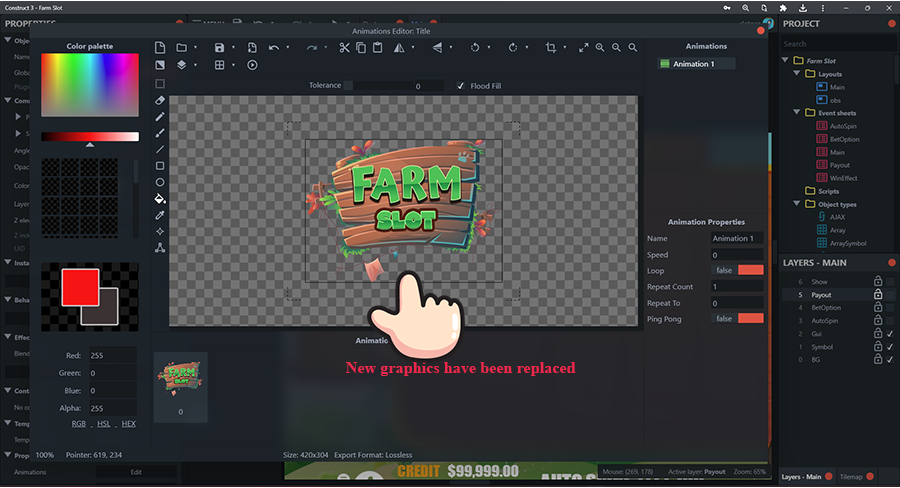Collapse the Farm Slot project root folder
Image resolution: width=900 pixels, height=488 pixels.
coord(785,60)
